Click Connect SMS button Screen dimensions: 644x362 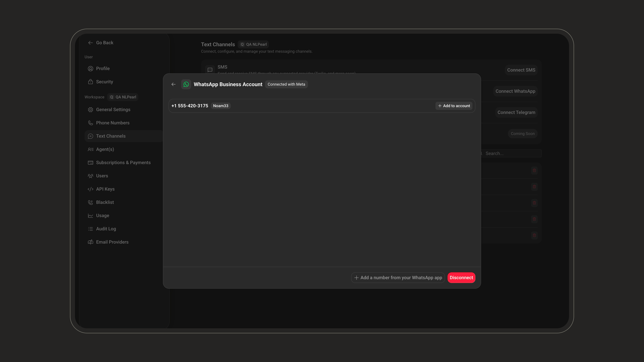(x=521, y=70)
